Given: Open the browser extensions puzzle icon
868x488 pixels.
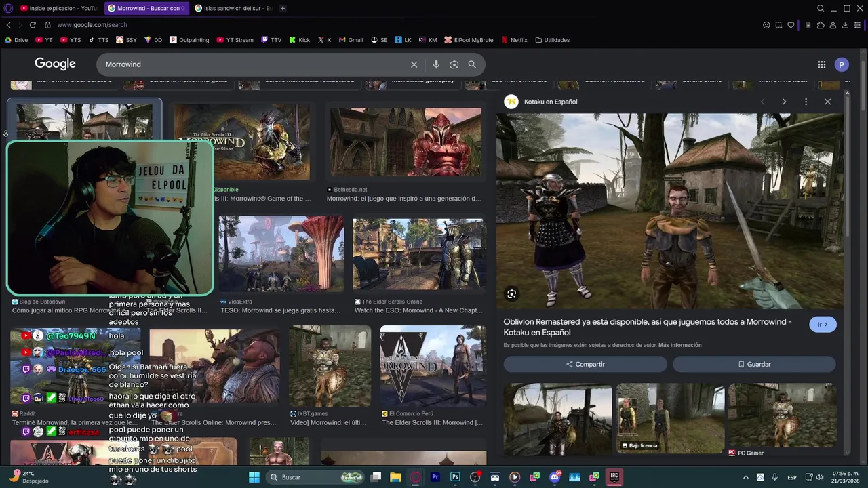Looking at the screenshot, I should (821, 25).
